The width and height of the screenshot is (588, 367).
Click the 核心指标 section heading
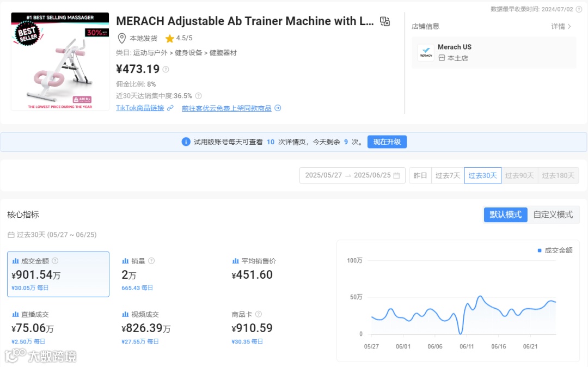tap(23, 215)
